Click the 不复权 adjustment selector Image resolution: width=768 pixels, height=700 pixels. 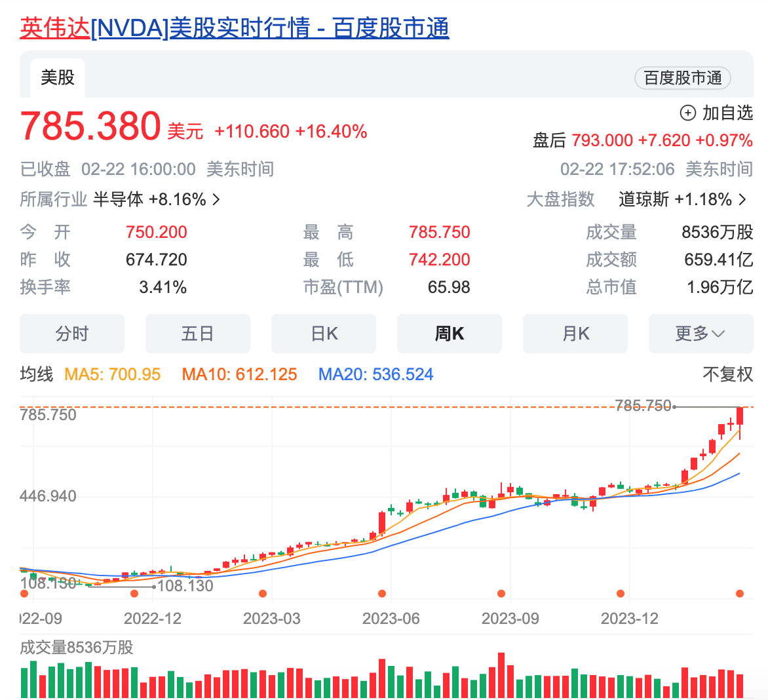(x=727, y=374)
